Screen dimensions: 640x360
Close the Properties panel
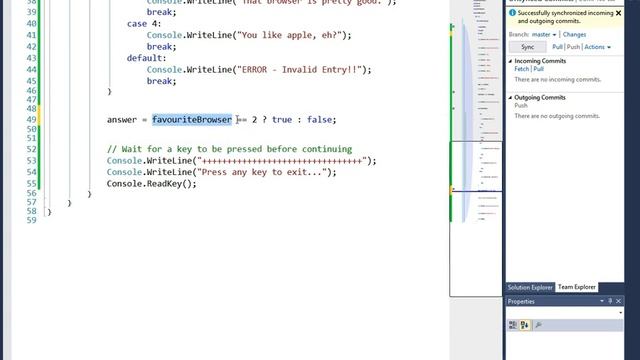tap(618, 301)
